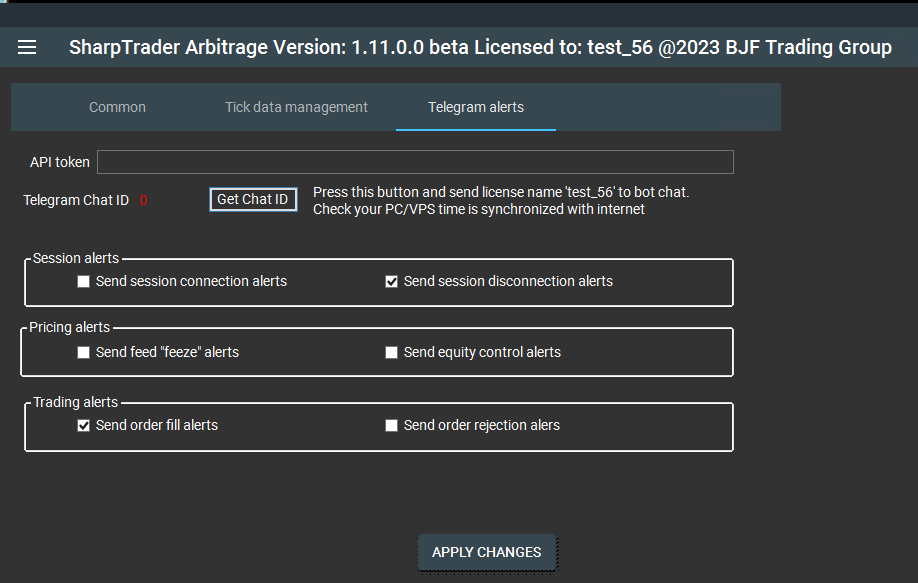Switch to the Common tab
This screenshot has height=583, width=918.
coord(117,107)
